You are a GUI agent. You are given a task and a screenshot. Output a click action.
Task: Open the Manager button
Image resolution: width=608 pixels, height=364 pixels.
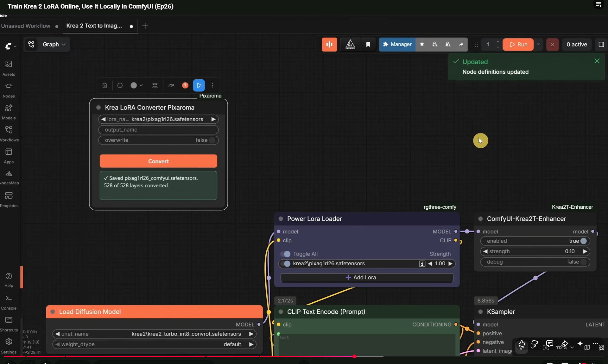click(397, 45)
